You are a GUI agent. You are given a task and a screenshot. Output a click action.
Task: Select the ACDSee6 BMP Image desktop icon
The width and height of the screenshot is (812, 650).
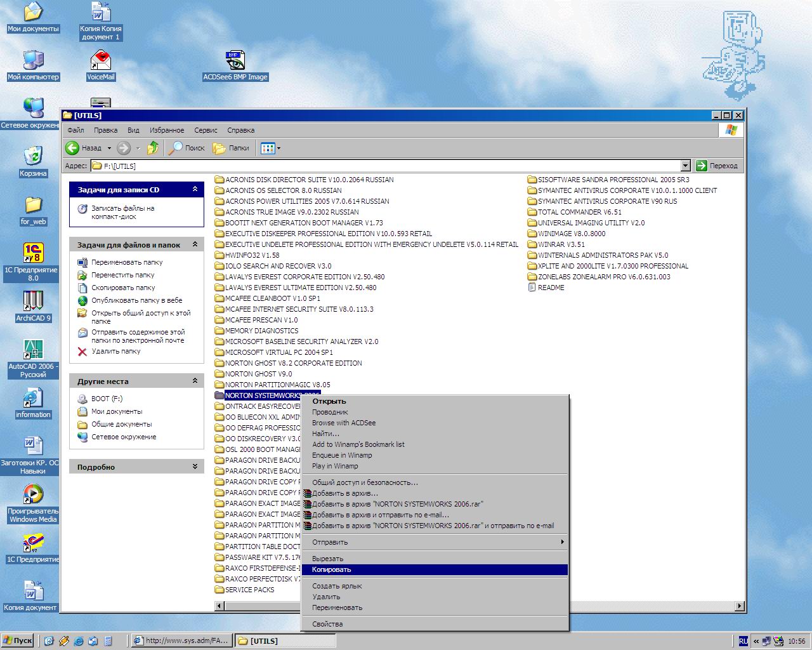click(x=235, y=65)
